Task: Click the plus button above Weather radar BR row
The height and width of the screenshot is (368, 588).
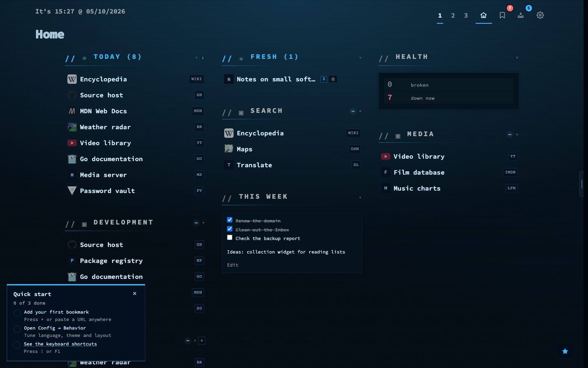Action: 202,341
